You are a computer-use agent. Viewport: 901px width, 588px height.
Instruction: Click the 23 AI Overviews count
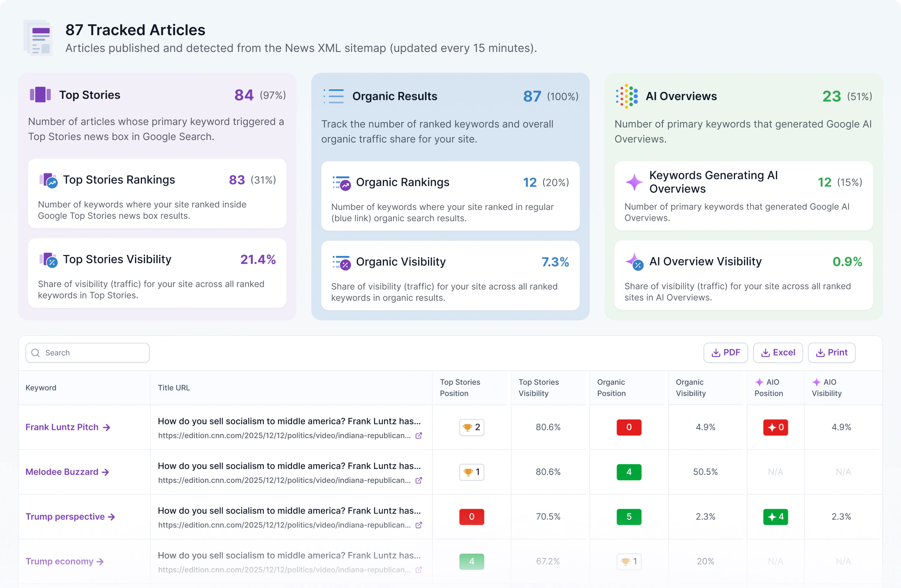[x=831, y=96]
